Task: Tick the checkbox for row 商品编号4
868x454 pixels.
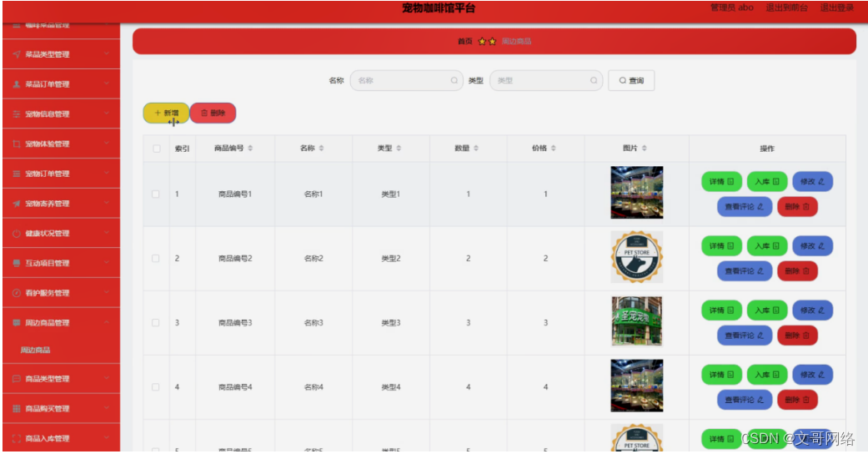Action: coord(156,387)
